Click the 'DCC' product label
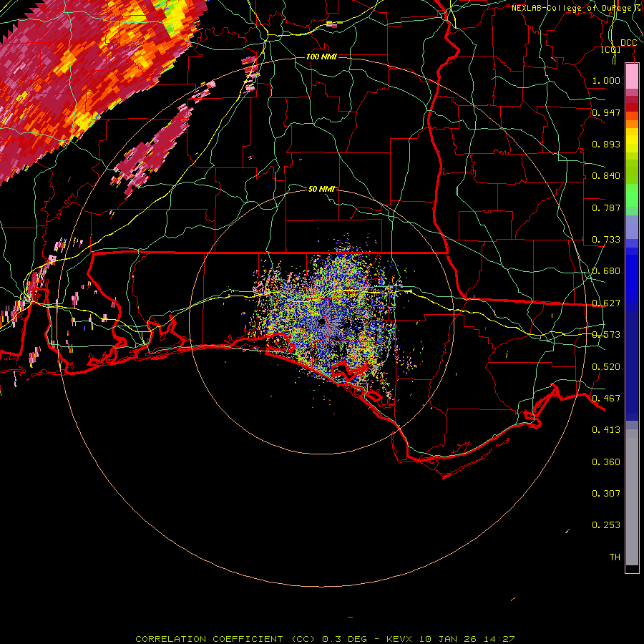Viewport: 644px width, 644px height. coord(628,43)
